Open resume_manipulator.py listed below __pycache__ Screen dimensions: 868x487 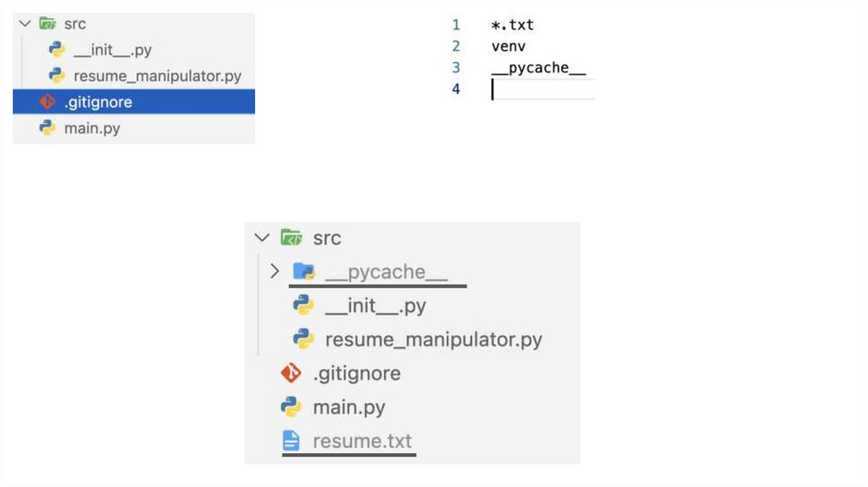[x=433, y=339]
